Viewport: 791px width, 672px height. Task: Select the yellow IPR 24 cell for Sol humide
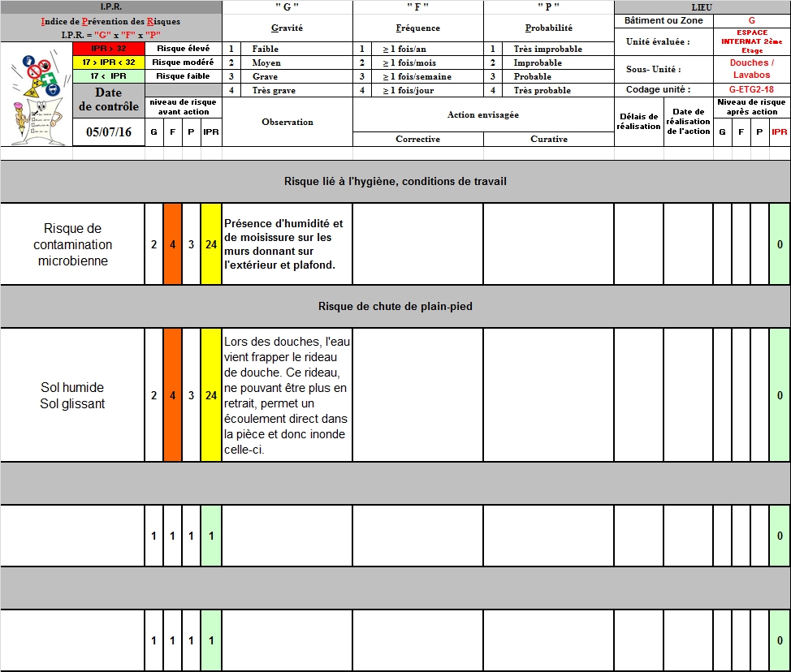tap(211, 395)
